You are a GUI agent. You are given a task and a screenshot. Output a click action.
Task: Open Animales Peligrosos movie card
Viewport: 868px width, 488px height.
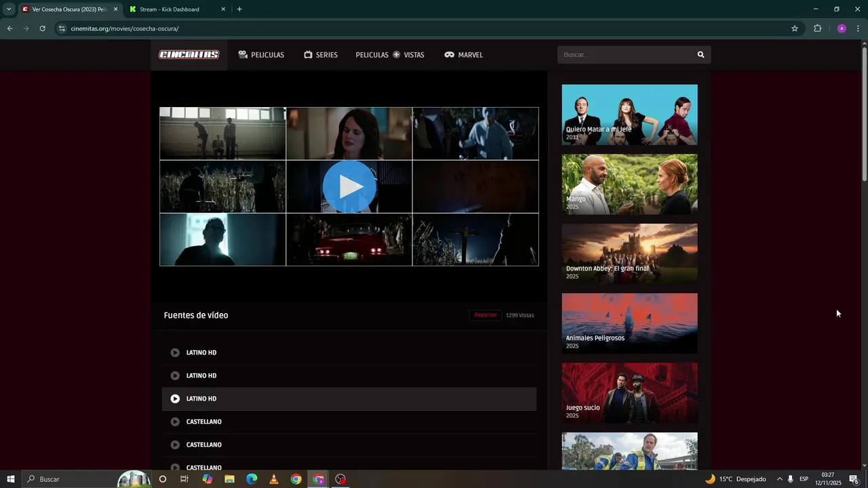click(629, 323)
